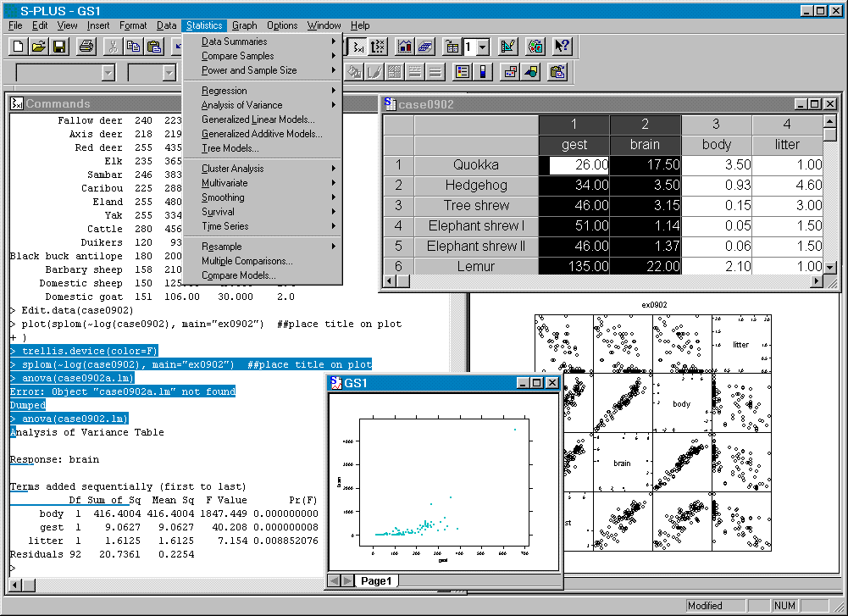The height and width of the screenshot is (616, 848).
Task: Click the dashed line style icon
Action: [415, 72]
